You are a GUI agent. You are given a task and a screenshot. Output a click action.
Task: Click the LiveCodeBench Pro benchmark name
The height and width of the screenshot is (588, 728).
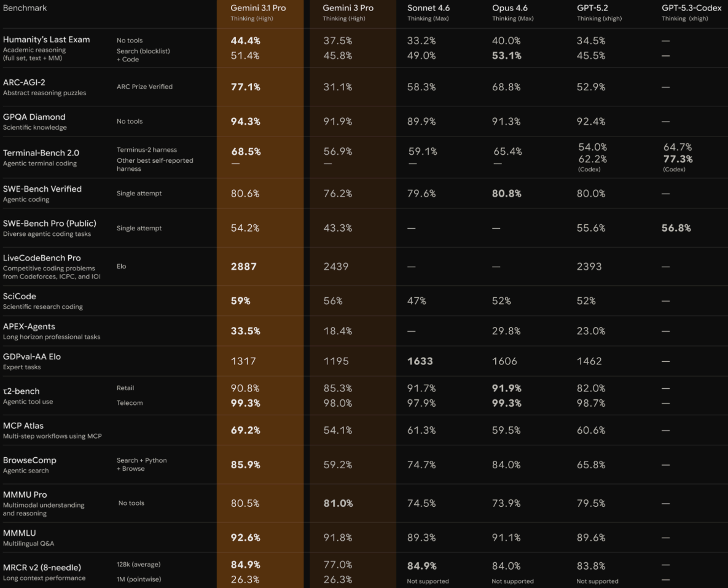[x=42, y=258]
